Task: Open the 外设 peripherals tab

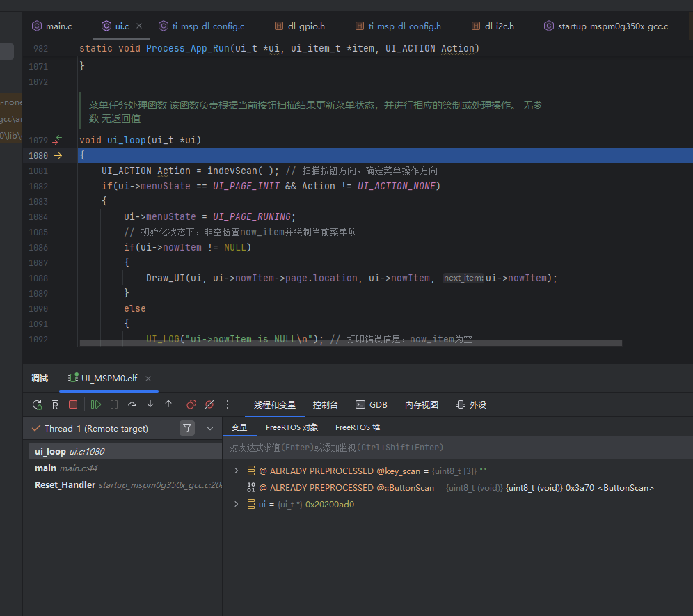Action: (470, 404)
